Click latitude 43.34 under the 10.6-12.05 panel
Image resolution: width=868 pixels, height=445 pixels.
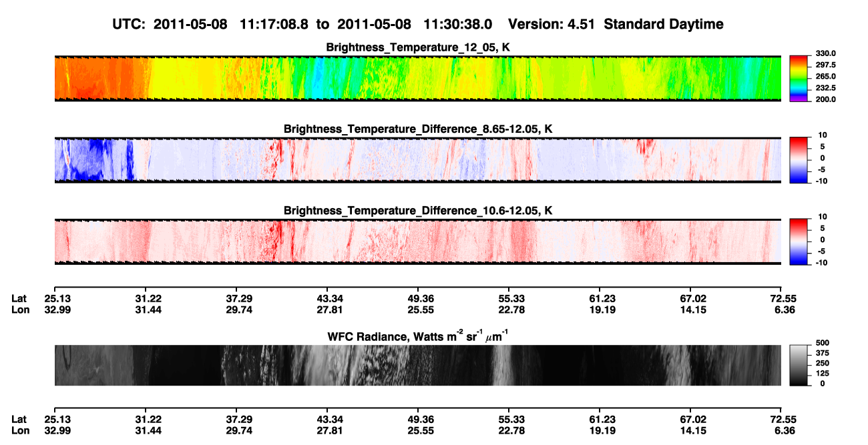(327, 299)
